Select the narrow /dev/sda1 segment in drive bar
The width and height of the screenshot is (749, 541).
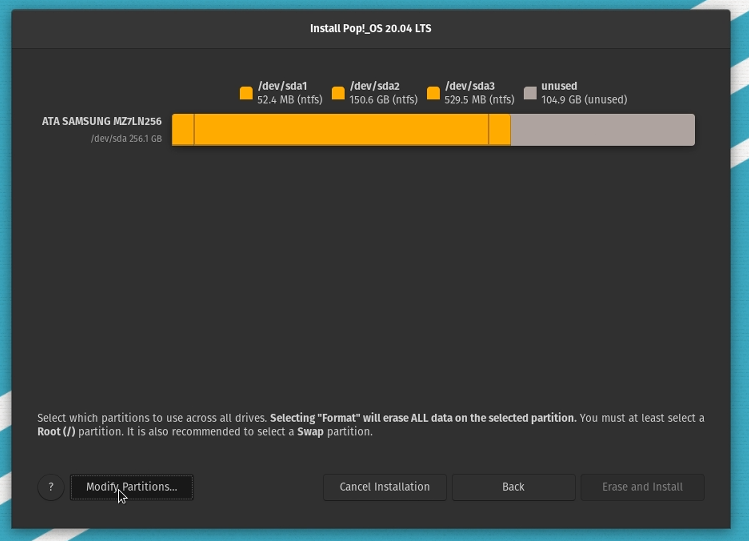183,130
